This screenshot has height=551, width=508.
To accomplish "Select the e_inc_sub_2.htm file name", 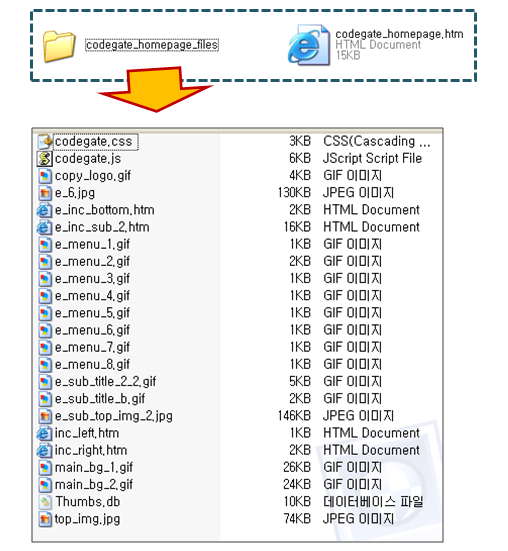I will pos(102,227).
